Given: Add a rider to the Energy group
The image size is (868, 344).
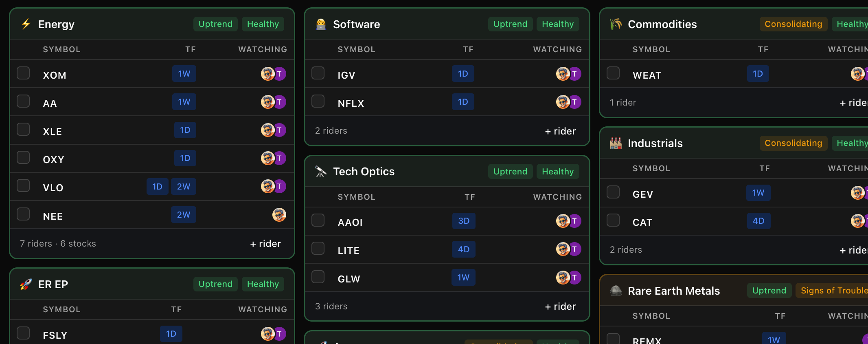Looking at the screenshot, I should (x=265, y=244).
